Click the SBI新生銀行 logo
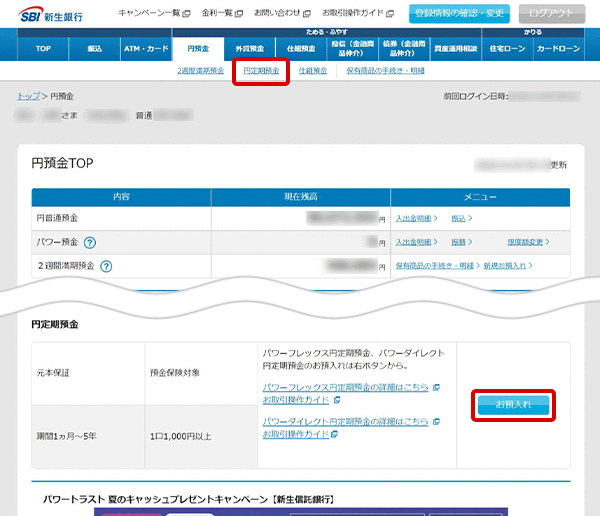 pos(50,15)
